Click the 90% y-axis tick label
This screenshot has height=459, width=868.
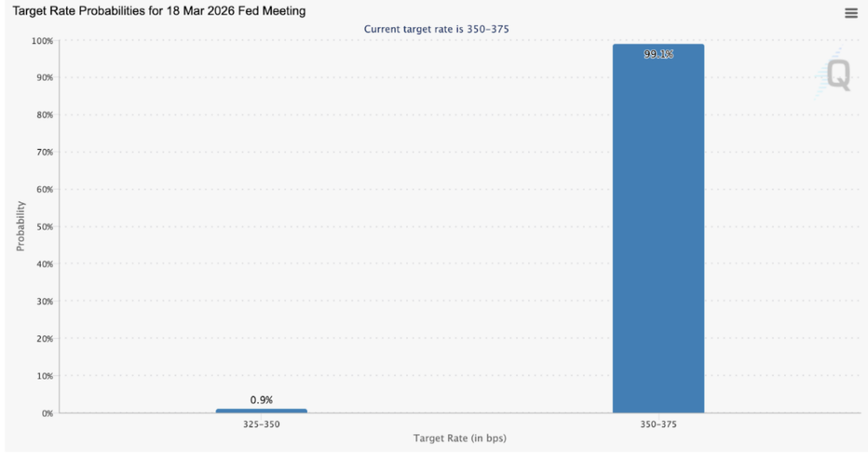pos(44,78)
